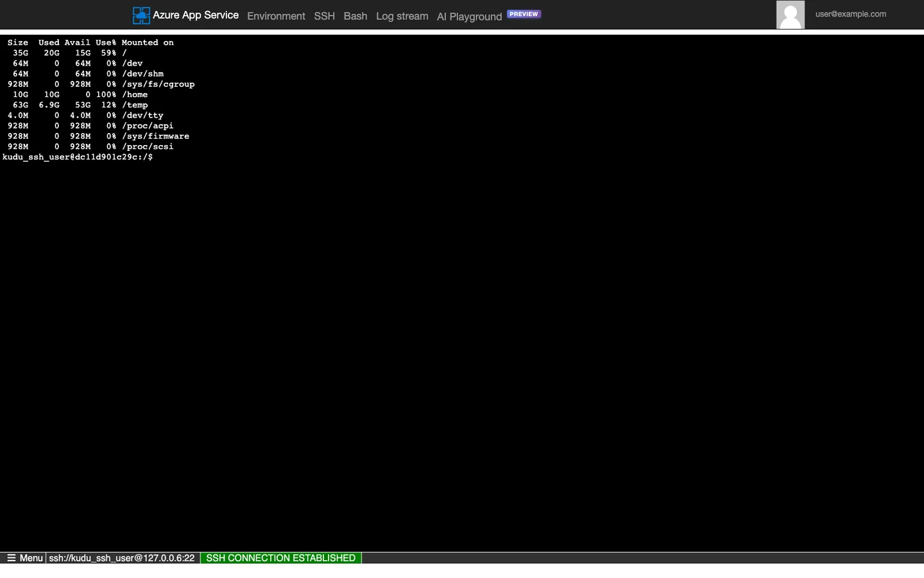Click the 'Used' column header
Screen dimensions: 924x578
tap(49, 42)
